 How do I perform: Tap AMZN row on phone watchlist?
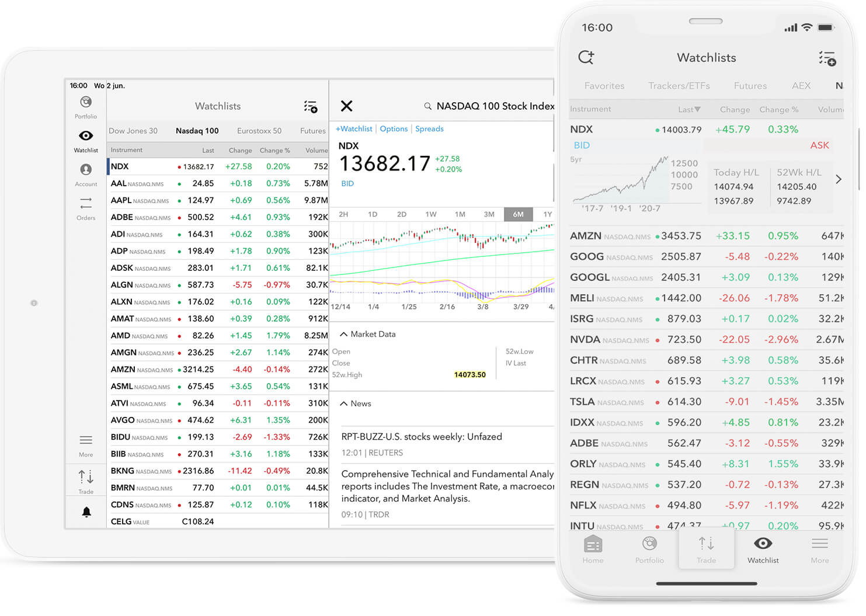[x=707, y=236]
